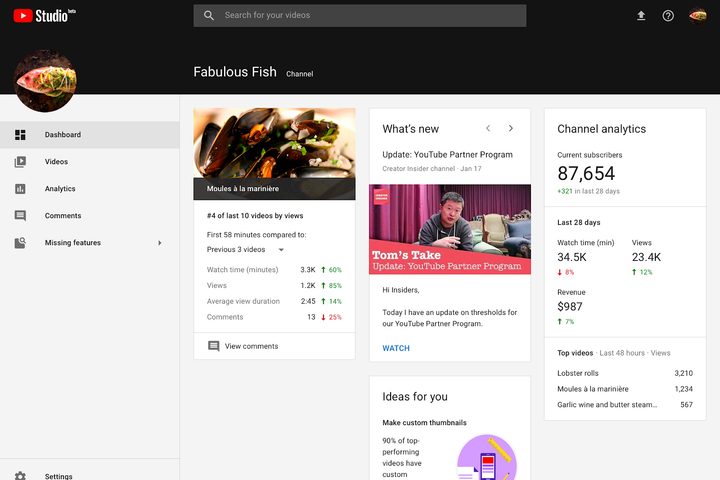Click the Ideas for you heading
The image size is (720, 480).
coord(415,396)
